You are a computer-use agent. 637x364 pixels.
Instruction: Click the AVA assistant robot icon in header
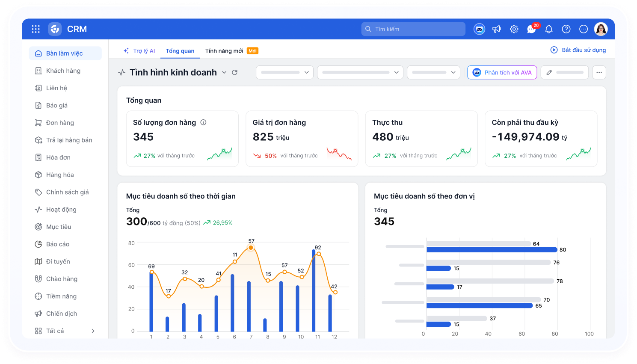pyautogui.click(x=479, y=29)
